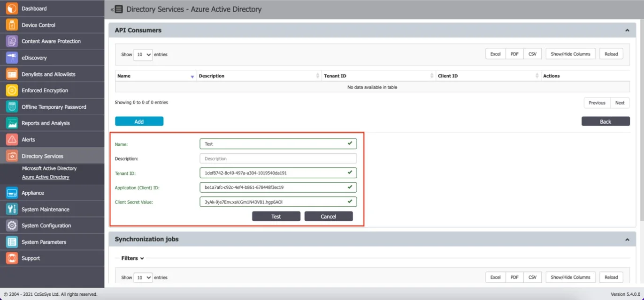644x300 pixels.
Task: Click API Consumers Show/Hide Columns button
Action: tap(570, 54)
